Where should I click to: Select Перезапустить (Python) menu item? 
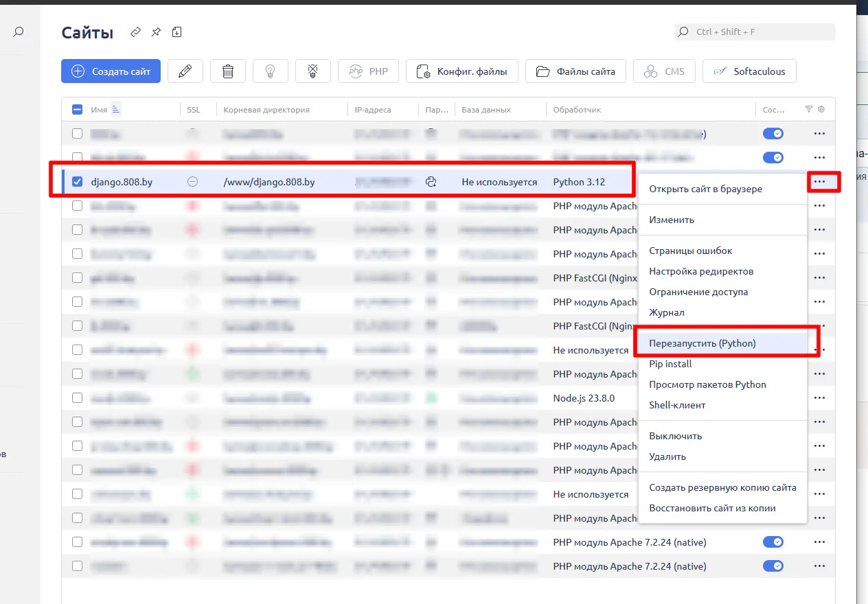(722, 343)
